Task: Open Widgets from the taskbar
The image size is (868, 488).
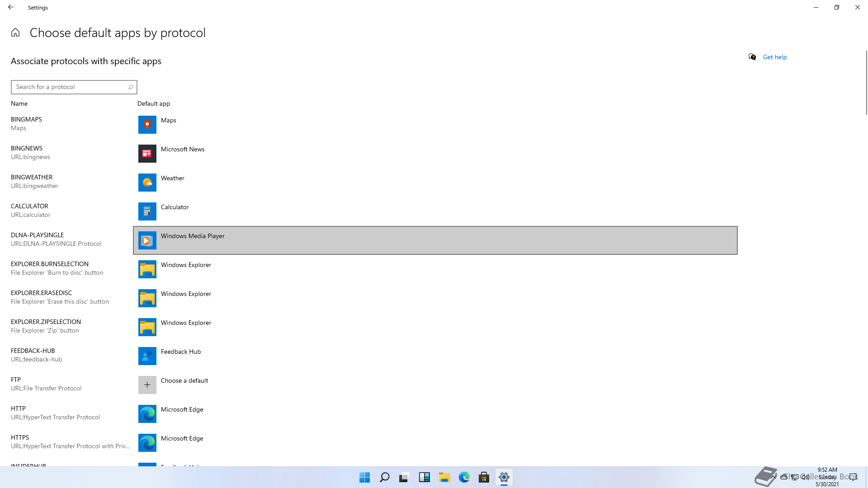Action: tap(425, 477)
